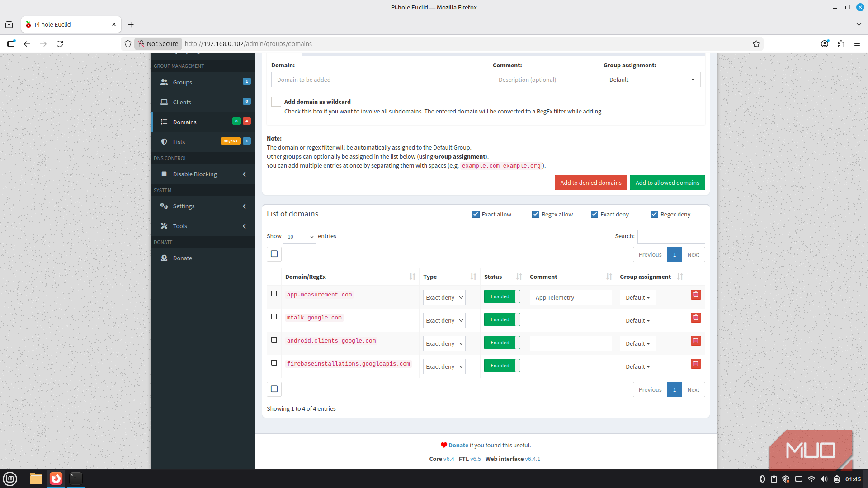Sort table by Domain/RegEx column arrows
The height and width of the screenshot is (488, 868).
tap(412, 277)
